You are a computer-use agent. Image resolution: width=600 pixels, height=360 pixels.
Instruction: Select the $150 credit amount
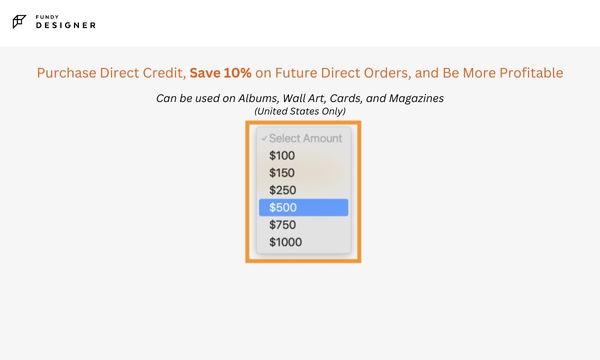[x=303, y=173]
